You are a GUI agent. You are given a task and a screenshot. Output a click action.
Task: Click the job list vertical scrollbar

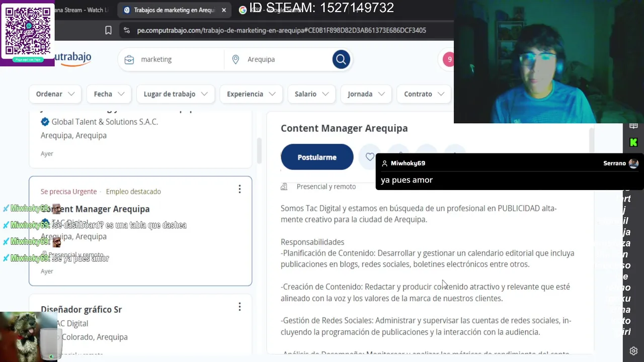point(259,151)
